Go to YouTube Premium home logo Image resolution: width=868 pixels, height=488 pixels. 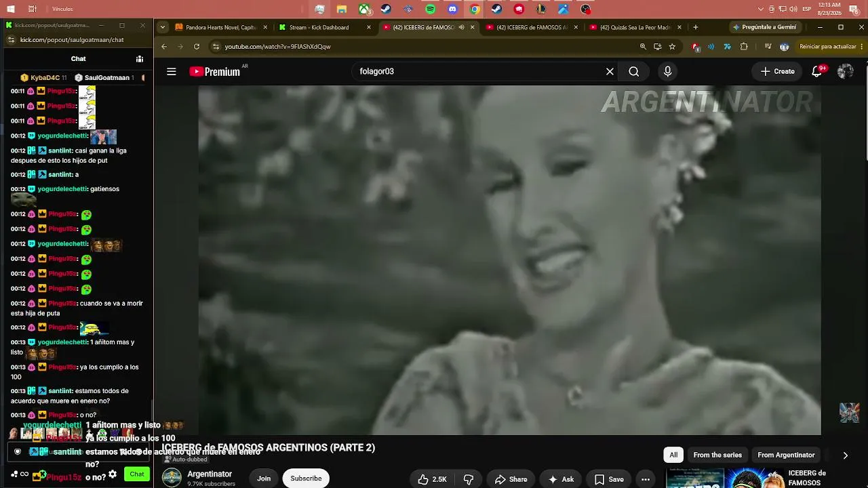(215, 71)
